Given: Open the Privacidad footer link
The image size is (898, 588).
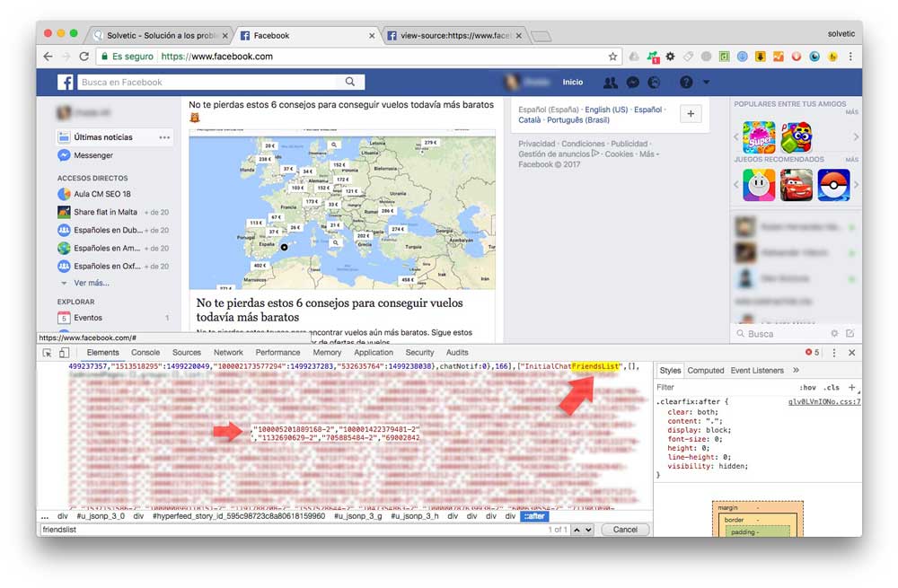Looking at the screenshot, I should pyautogui.click(x=537, y=144).
